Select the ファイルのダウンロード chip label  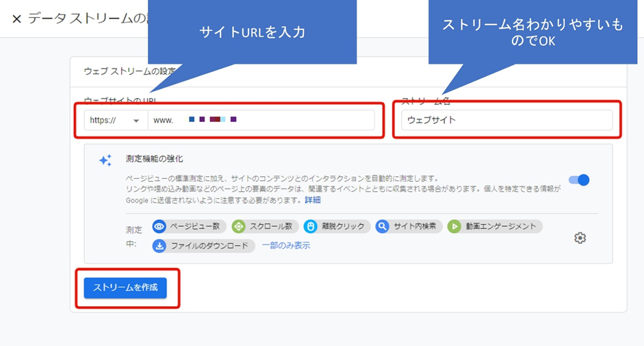click(x=209, y=246)
